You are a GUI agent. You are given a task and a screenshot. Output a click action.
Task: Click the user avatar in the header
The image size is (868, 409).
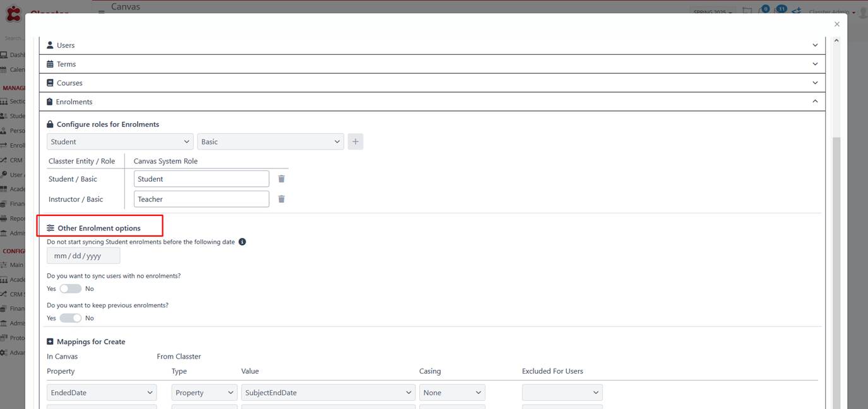tap(862, 13)
